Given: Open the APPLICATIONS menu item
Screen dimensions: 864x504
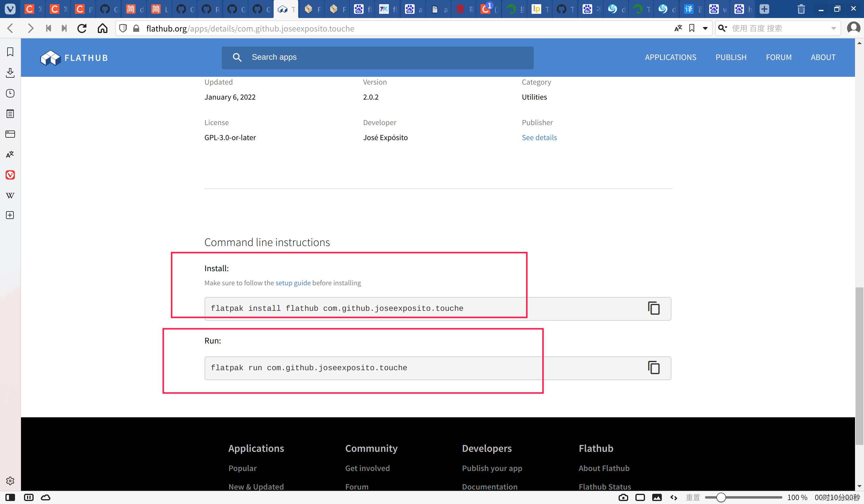Looking at the screenshot, I should tap(670, 57).
